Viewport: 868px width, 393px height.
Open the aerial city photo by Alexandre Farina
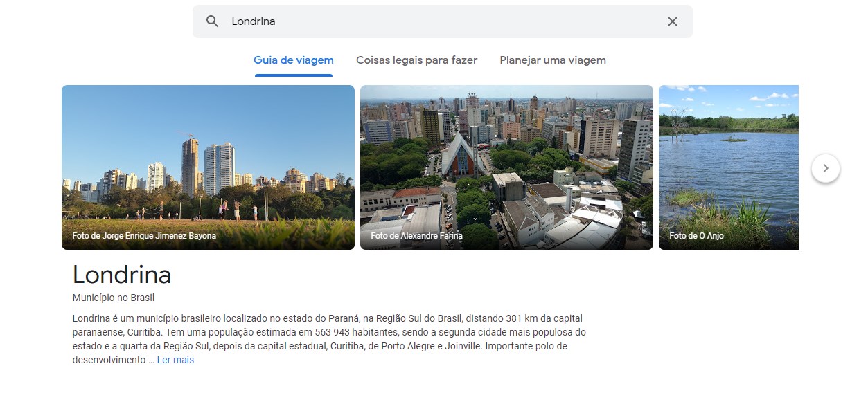pos(506,167)
